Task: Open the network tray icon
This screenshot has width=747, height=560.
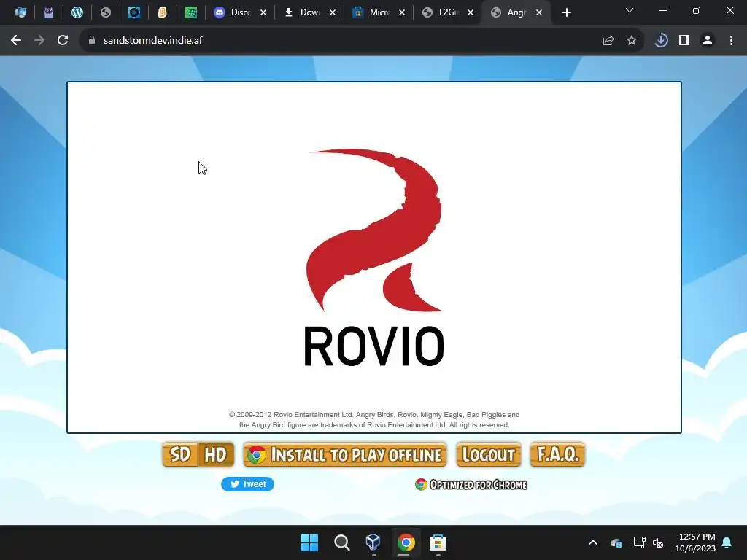Action: point(639,542)
